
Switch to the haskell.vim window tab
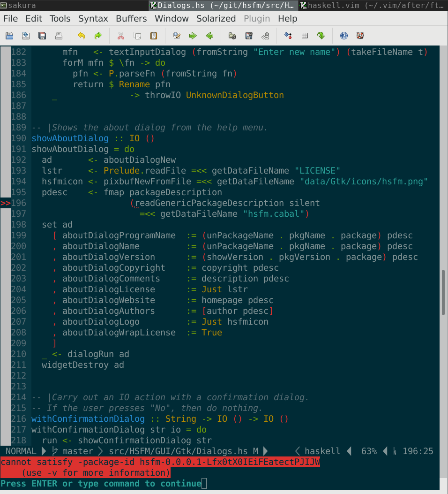pyautogui.click(x=373, y=5)
